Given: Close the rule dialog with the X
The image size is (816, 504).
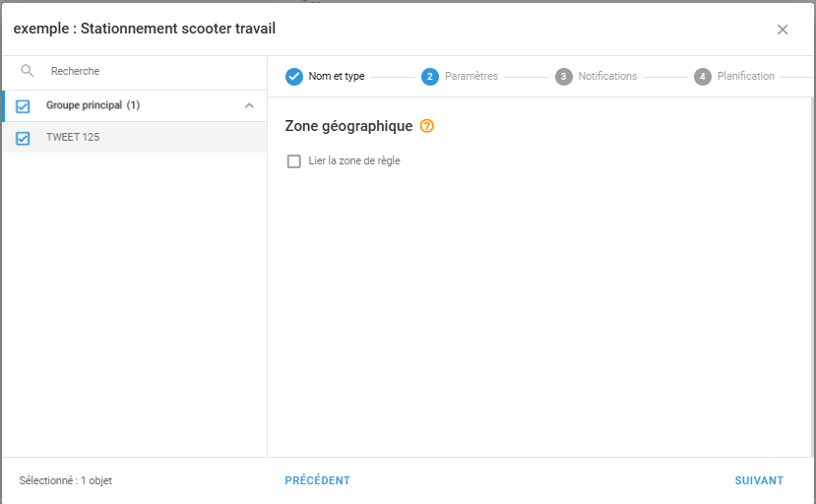Looking at the screenshot, I should [x=783, y=30].
